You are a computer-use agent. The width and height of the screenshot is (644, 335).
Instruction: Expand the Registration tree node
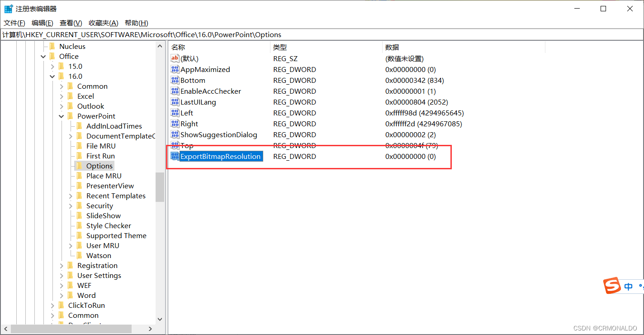pyautogui.click(x=62, y=266)
